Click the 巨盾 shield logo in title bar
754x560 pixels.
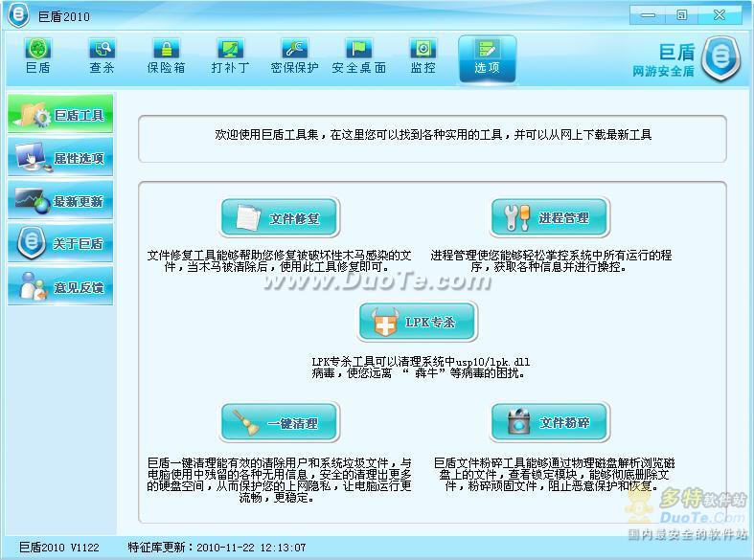coord(19,15)
